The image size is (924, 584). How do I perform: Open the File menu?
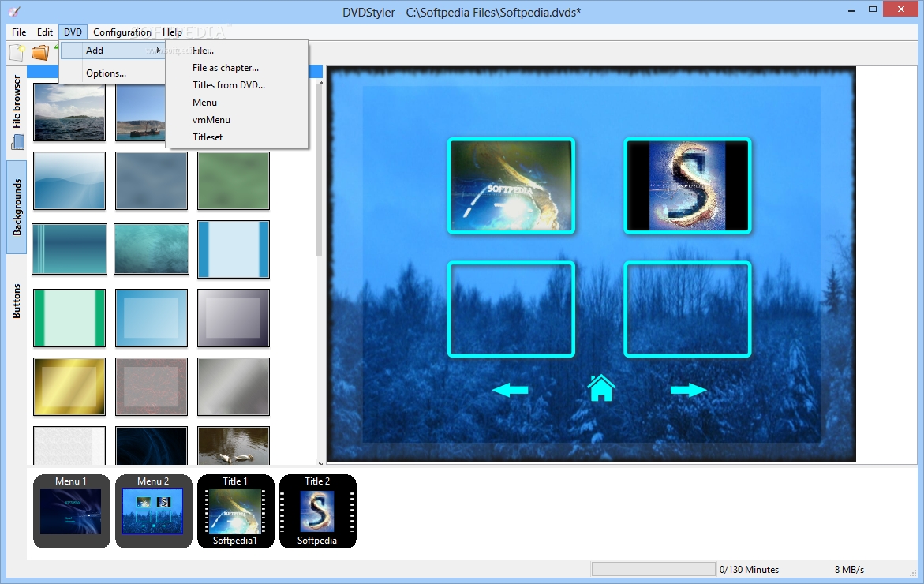(x=19, y=32)
